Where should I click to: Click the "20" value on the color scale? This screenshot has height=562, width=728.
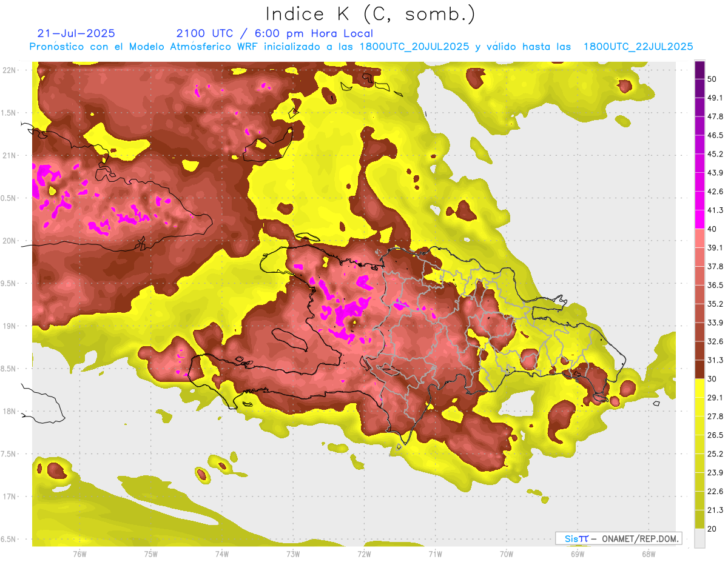712,529
